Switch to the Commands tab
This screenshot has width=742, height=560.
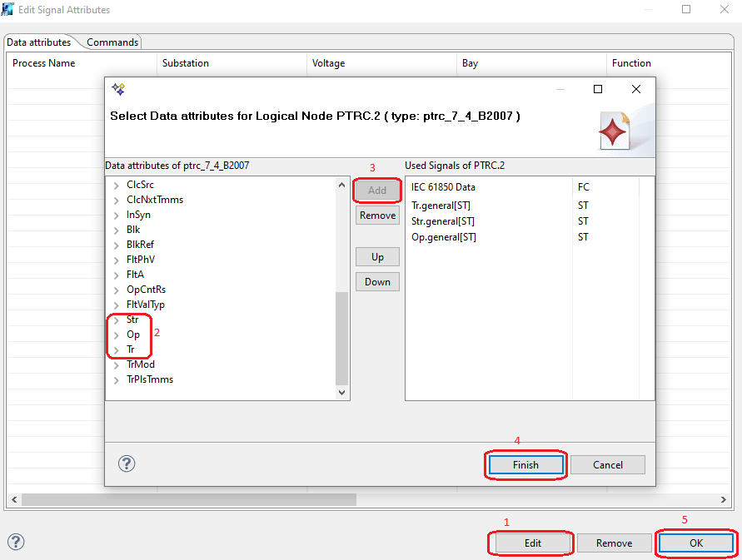[x=112, y=42]
